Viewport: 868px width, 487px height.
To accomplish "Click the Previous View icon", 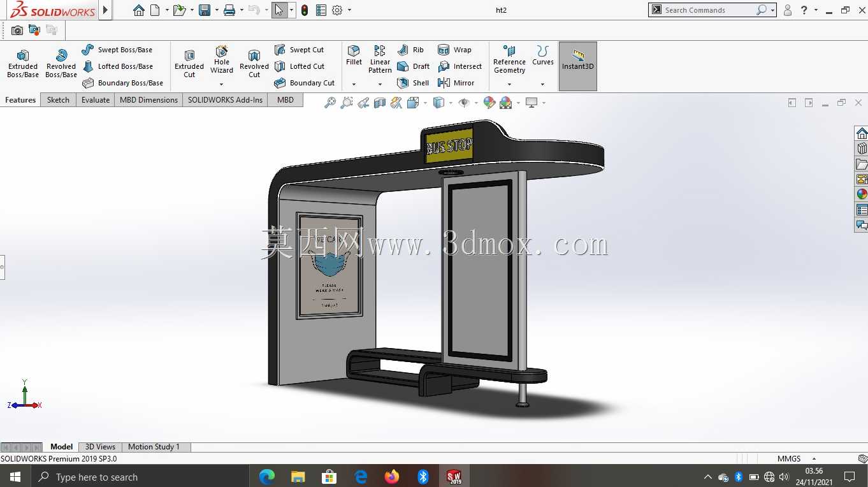I will coord(363,103).
